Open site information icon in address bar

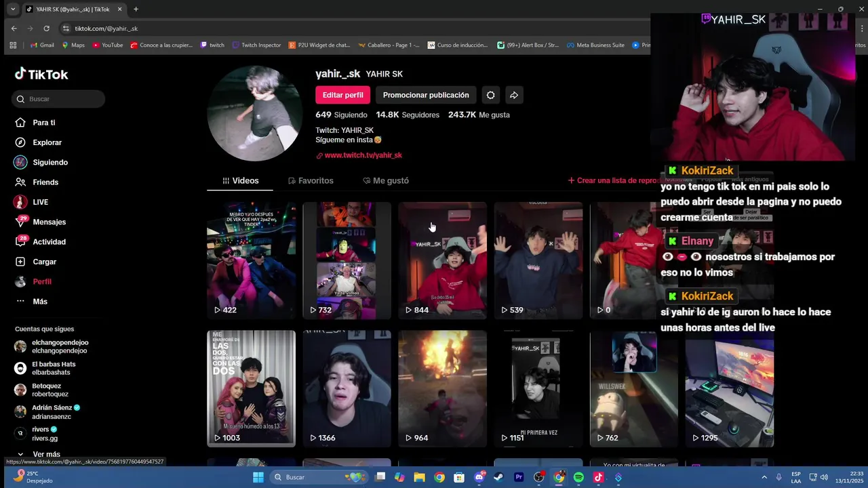[x=66, y=28]
